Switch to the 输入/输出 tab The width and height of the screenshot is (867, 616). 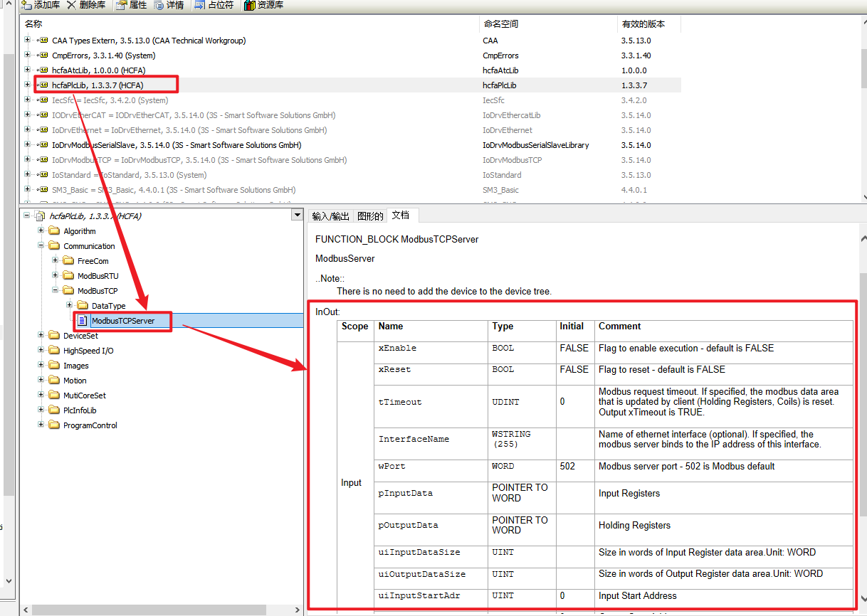[x=330, y=216]
